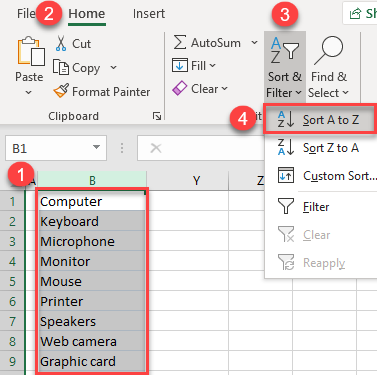The width and height of the screenshot is (377, 375).
Task: Choose Sort A to Z
Action: [320, 120]
